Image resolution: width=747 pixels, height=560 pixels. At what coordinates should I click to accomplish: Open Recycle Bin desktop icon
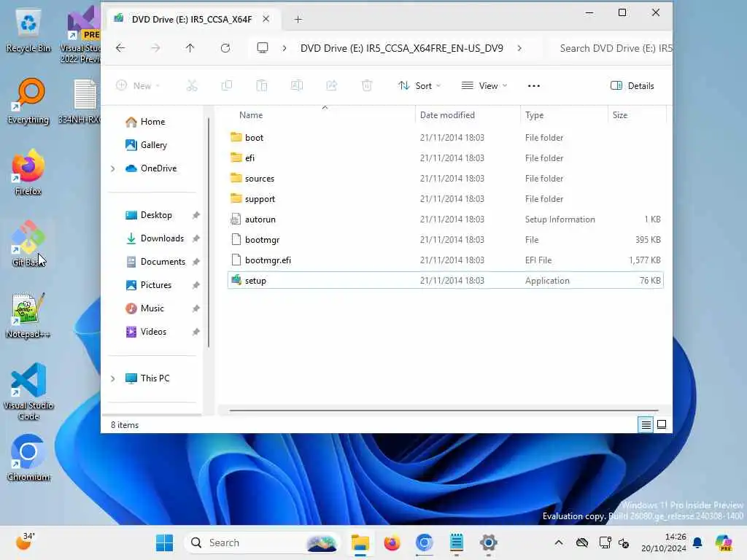pos(28,31)
